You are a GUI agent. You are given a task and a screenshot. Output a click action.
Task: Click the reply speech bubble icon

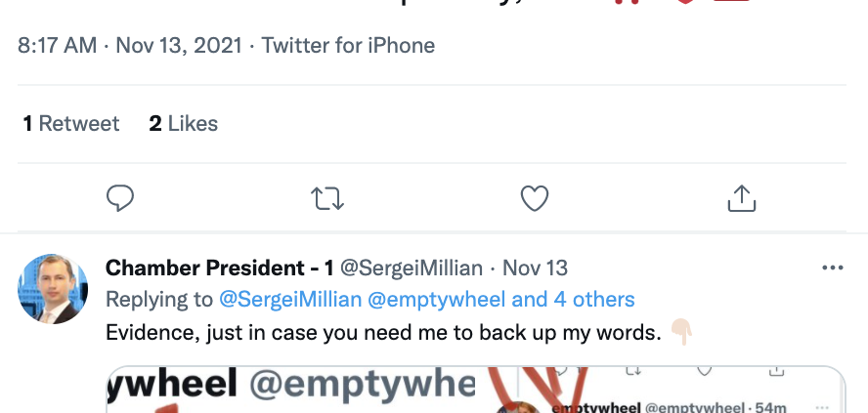click(x=119, y=198)
